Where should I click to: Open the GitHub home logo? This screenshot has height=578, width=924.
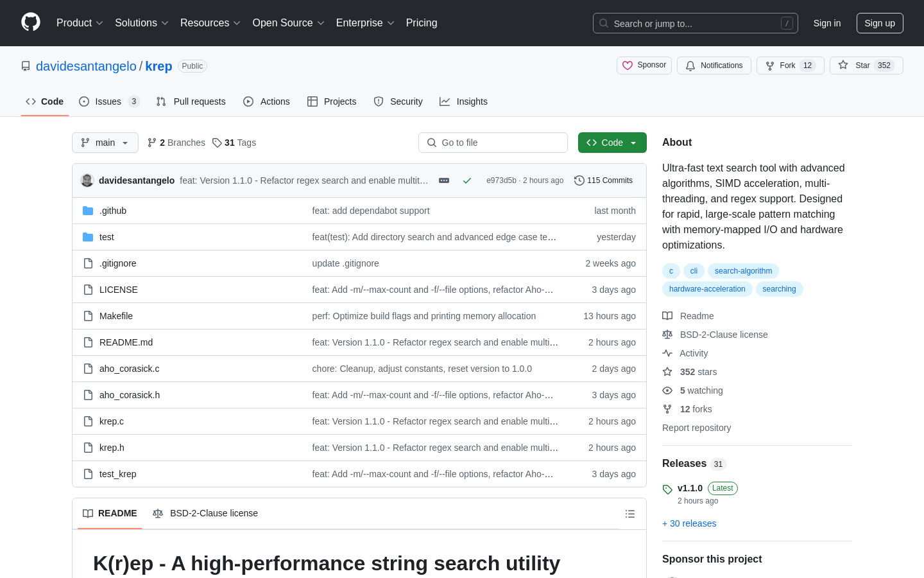click(x=31, y=22)
